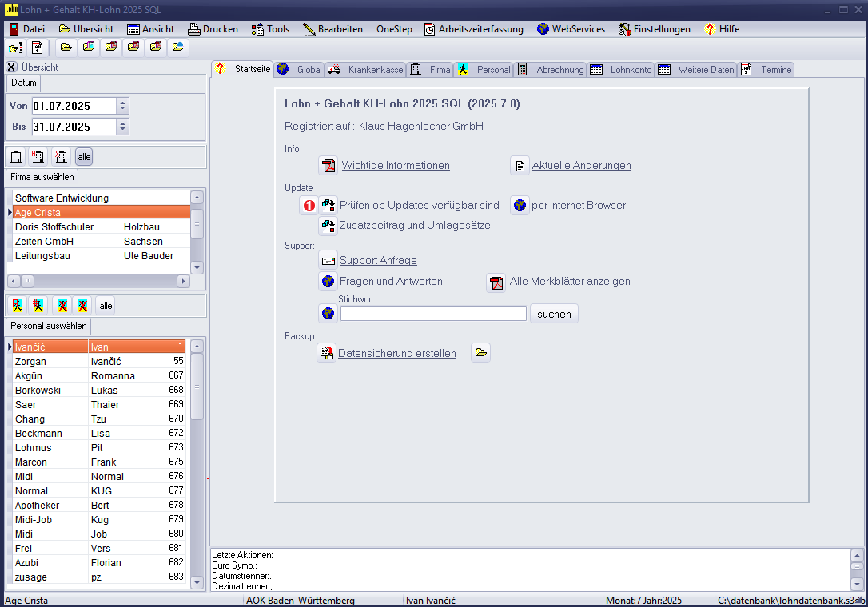This screenshot has height=607, width=868.
Task: Click the plain building firm filter icon
Action: [x=16, y=157]
